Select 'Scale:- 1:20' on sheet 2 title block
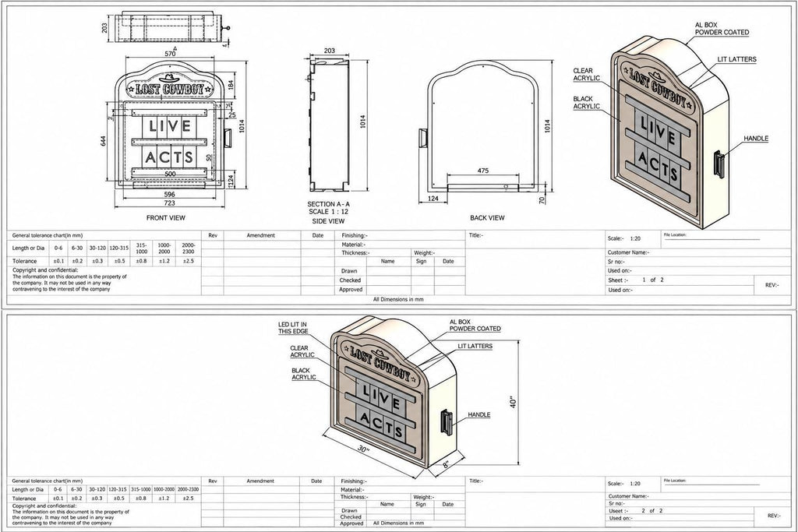 (624, 484)
